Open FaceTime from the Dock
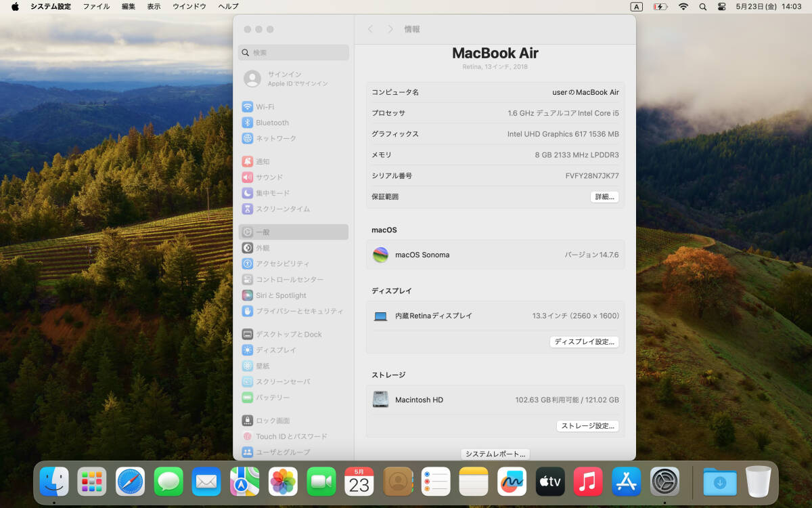The height and width of the screenshot is (508, 812). pos(321,482)
